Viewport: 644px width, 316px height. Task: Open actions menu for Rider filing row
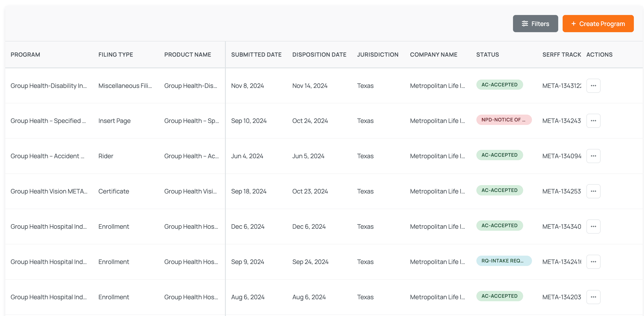click(593, 156)
